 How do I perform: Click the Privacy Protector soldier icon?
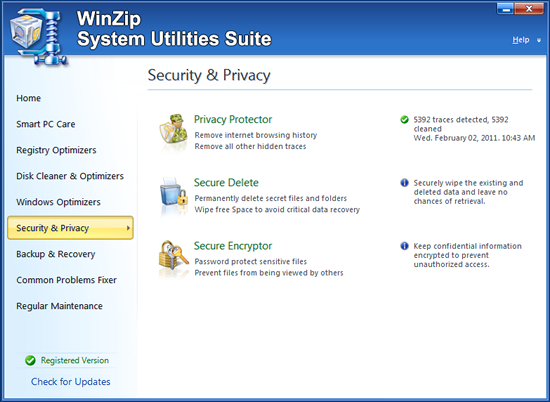point(173,129)
